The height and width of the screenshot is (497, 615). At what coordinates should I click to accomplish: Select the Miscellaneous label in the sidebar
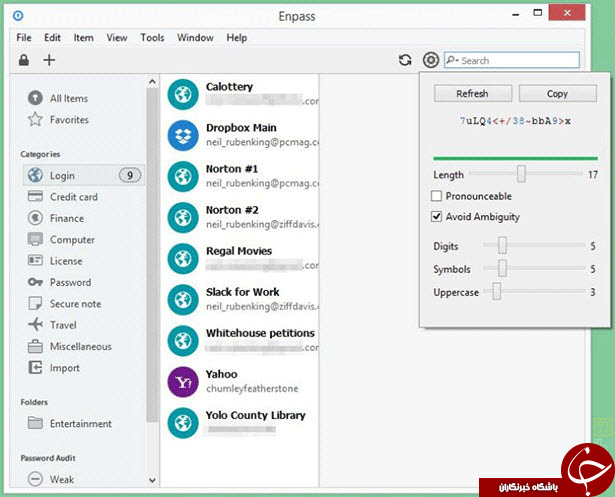pos(80,346)
